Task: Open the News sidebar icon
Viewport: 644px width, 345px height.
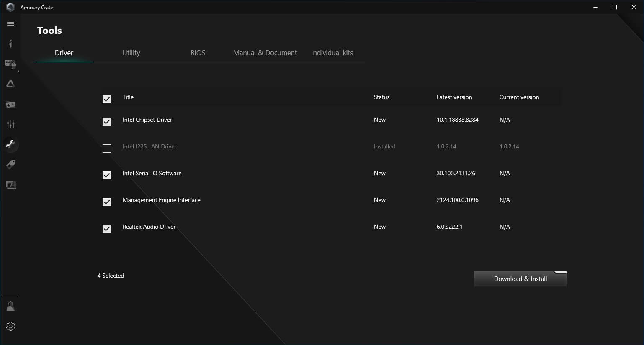Action: click(x=11, y=184)
